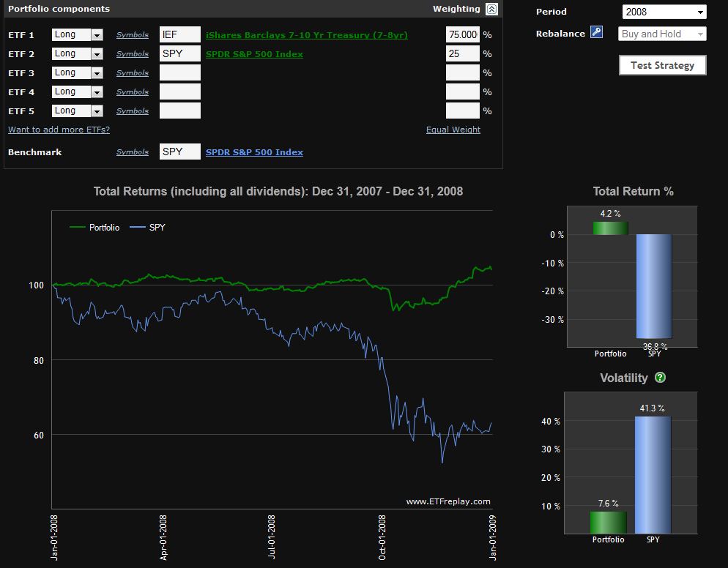The height and width of the screenshot is (568, 728).
Task: Click the '4.2 %' total return value
Action: pyautogui.click(x=610, y=214)
